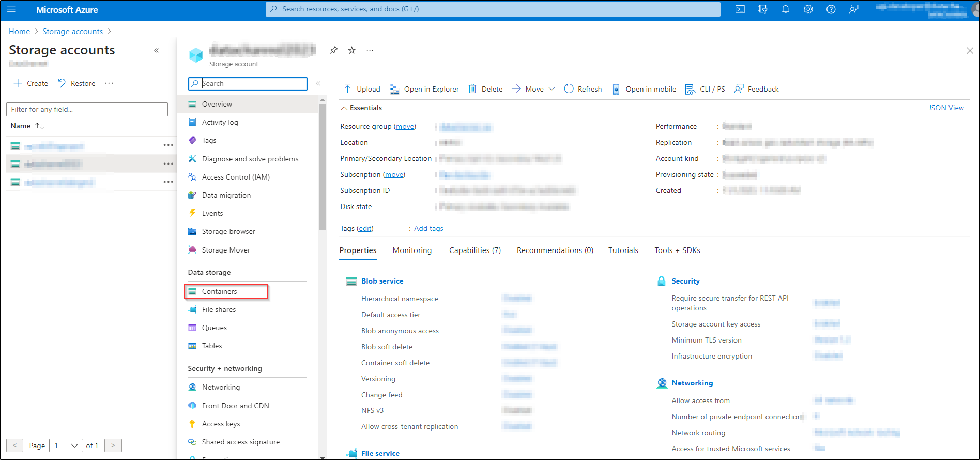This screenshot has width=980, height=460.
Task: Click Feedback in the command bar
Action: pyautogui.click(x=757, y=89)
